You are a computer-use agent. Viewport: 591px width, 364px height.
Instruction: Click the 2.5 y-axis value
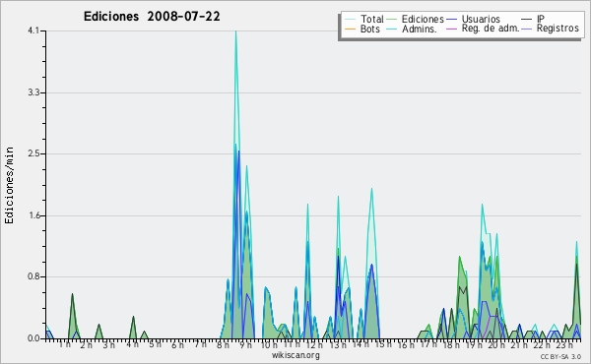[x=33, y=153]
